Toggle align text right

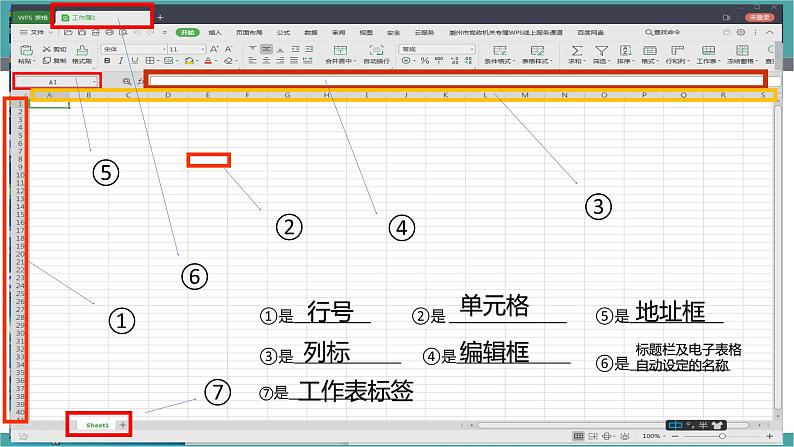point(281,60)
